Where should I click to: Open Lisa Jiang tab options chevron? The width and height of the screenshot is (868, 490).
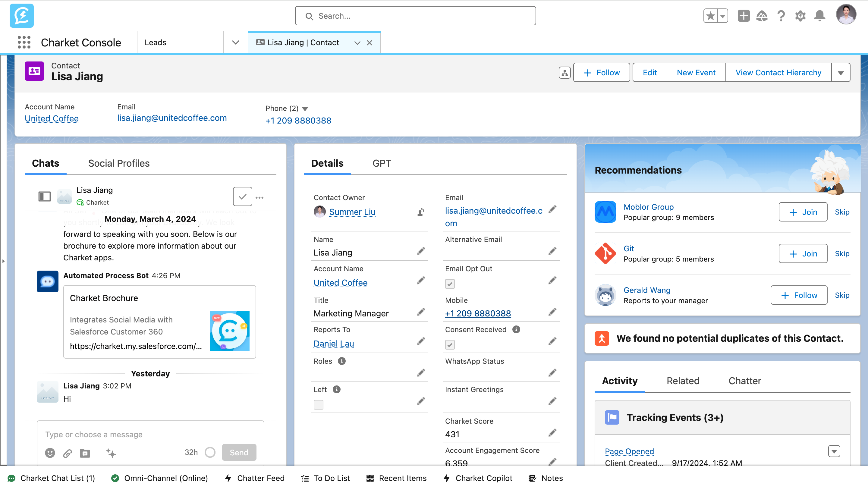[x=357, y=42]
